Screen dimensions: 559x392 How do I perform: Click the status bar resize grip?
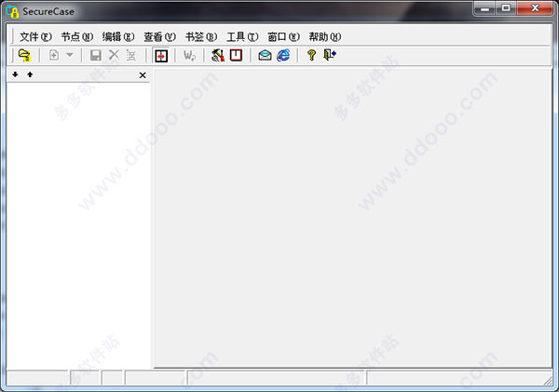click(549, 381)
